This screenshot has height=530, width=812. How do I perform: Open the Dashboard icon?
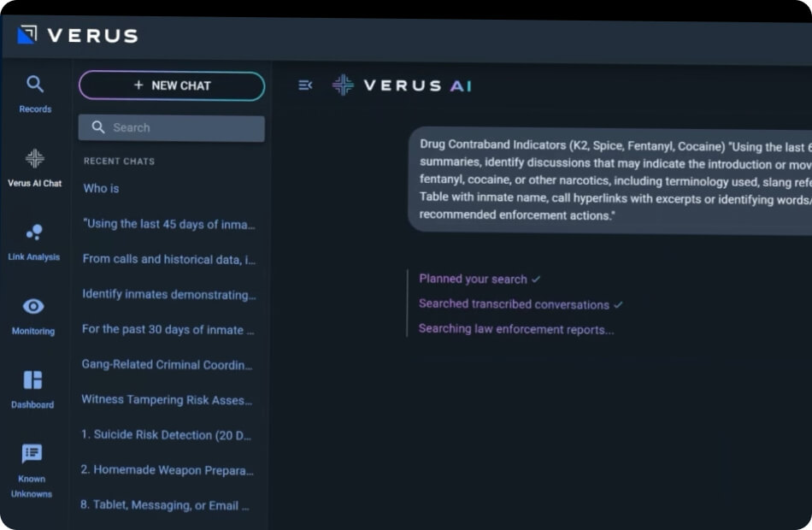click(x=32, y=380)
